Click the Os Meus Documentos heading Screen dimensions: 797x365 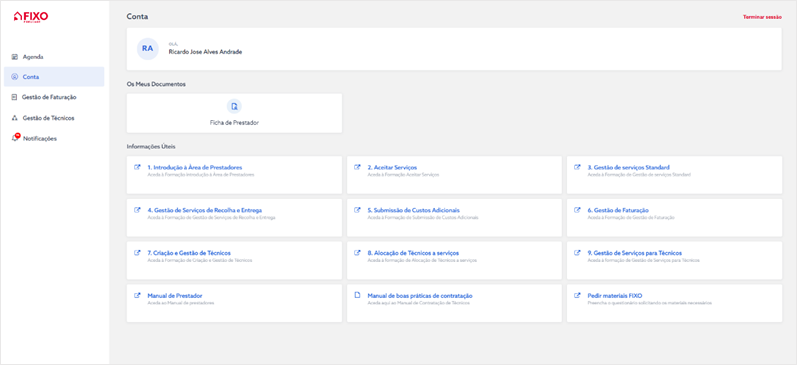click(x=156, y=84)
